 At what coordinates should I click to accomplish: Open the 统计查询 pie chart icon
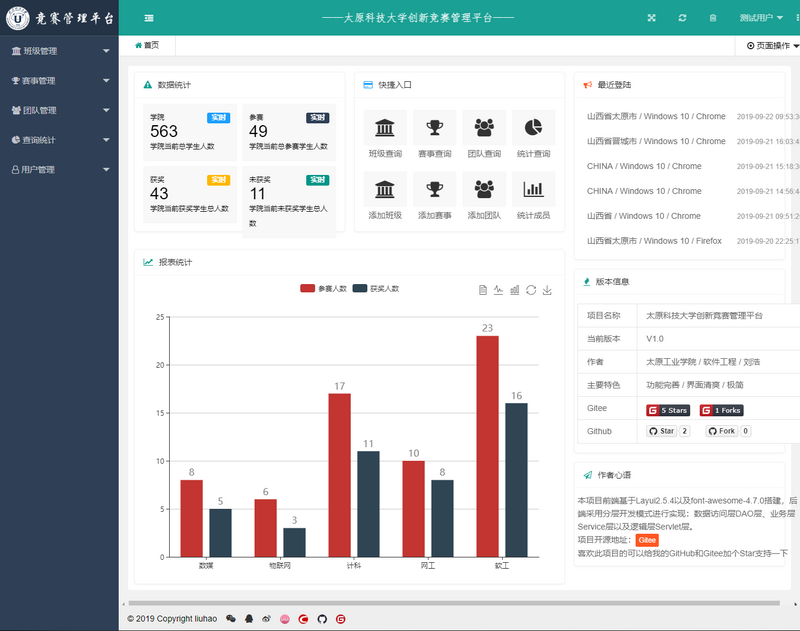pos(533,129)
